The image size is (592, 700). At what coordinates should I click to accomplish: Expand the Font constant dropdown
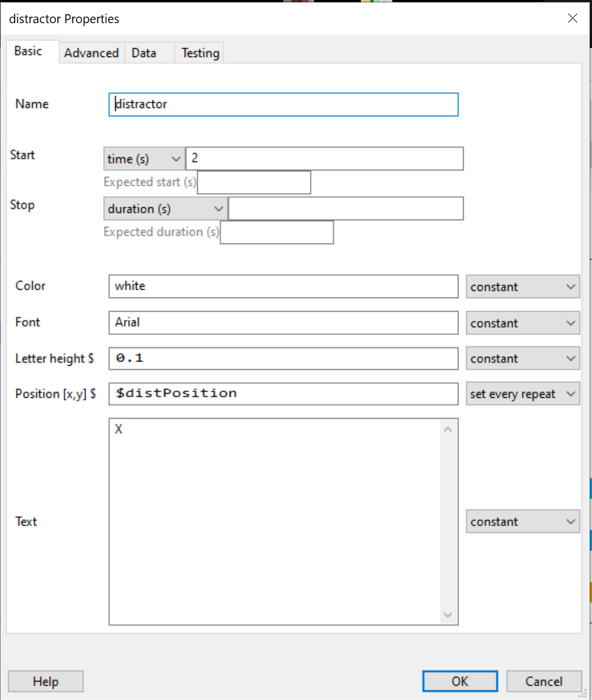click(523, 323)
